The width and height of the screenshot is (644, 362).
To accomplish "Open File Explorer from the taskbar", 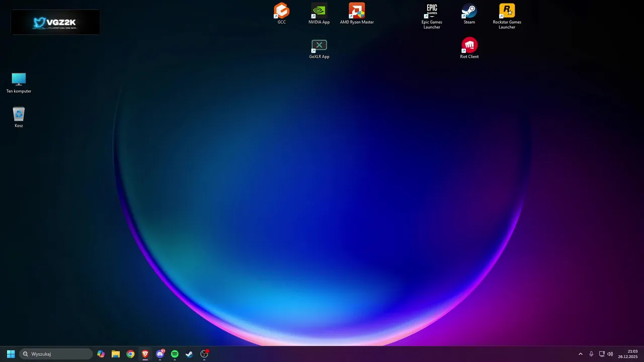I will tap(116, 354).
